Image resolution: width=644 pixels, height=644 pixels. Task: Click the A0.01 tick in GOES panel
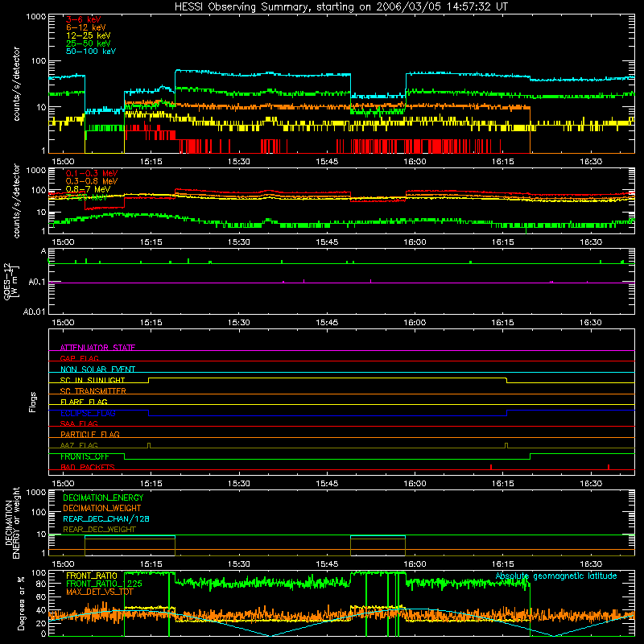(x=35, y=312)
